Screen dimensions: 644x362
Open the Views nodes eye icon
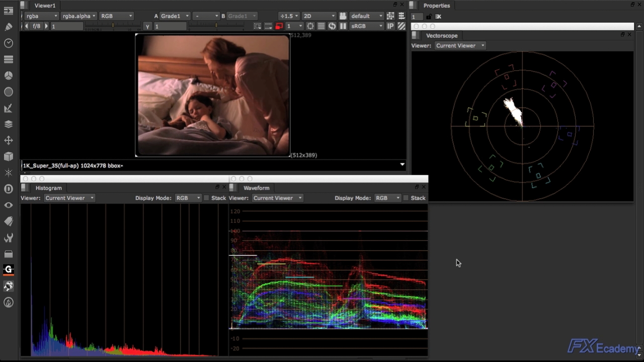coord(9,205)
